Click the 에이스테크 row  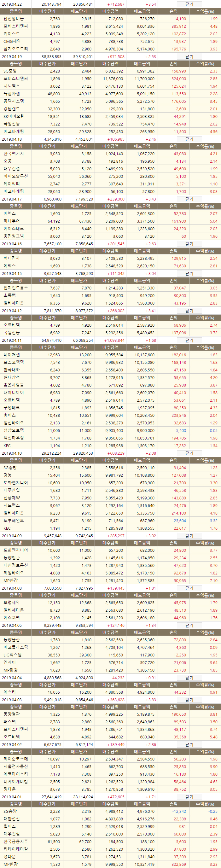[110, 229]
